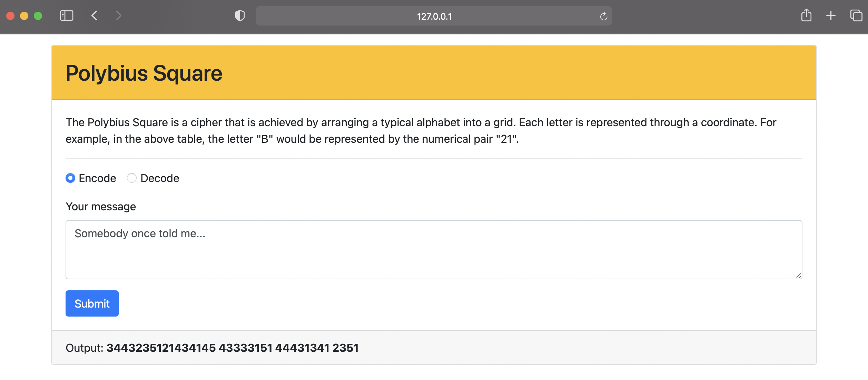
Task: Click the blue Encode selection indicator
Action: [x=70, y=178]
